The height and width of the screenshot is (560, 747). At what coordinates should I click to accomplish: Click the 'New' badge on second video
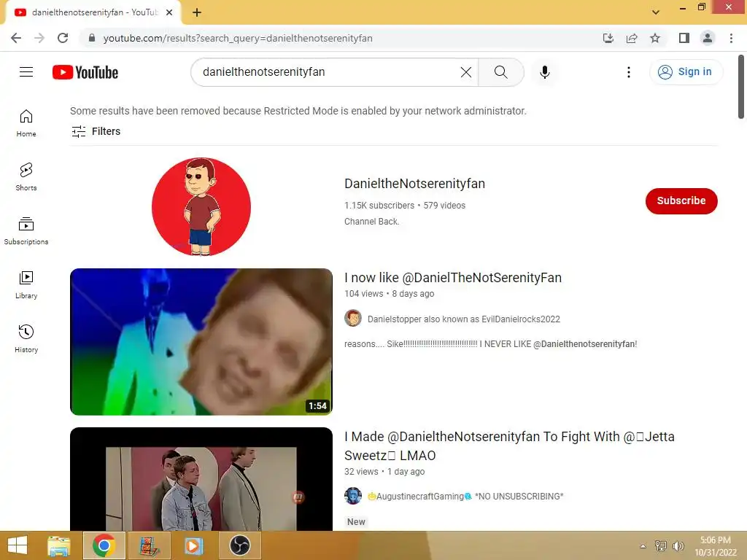click(x=356, y=522)
